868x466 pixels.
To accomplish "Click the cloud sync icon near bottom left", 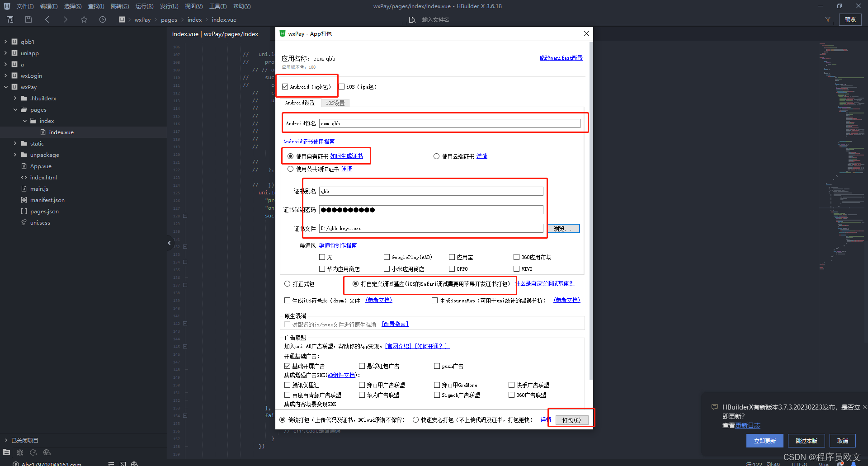I will [33, 452].
